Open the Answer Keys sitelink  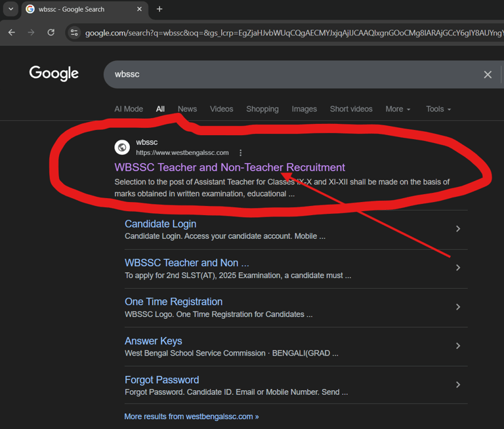click(154, 340)
